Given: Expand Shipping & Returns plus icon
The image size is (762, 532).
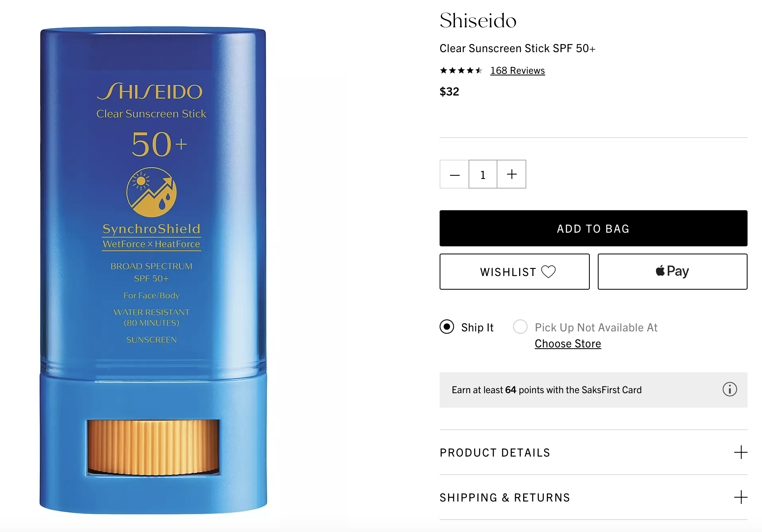Looking at the screenshot, I should [x=741, y=497].
